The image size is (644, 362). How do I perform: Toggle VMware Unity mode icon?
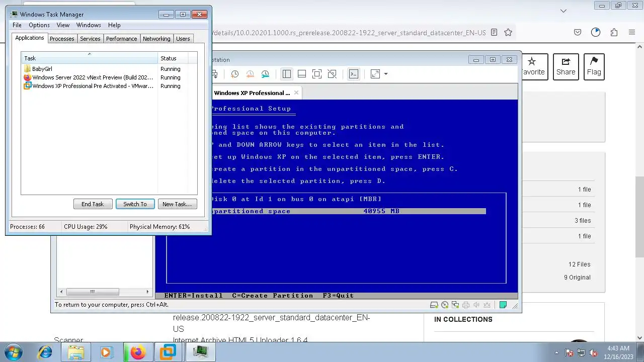(332, 74)
